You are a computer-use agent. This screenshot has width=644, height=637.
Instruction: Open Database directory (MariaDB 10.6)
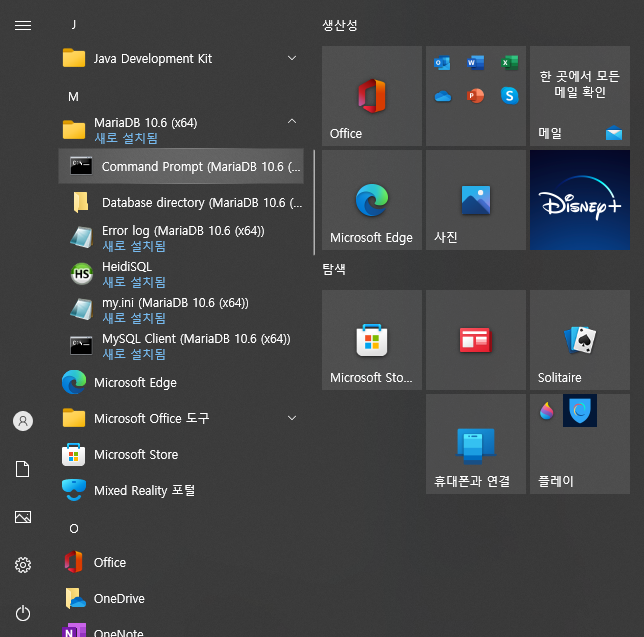[x=181, y=202]
